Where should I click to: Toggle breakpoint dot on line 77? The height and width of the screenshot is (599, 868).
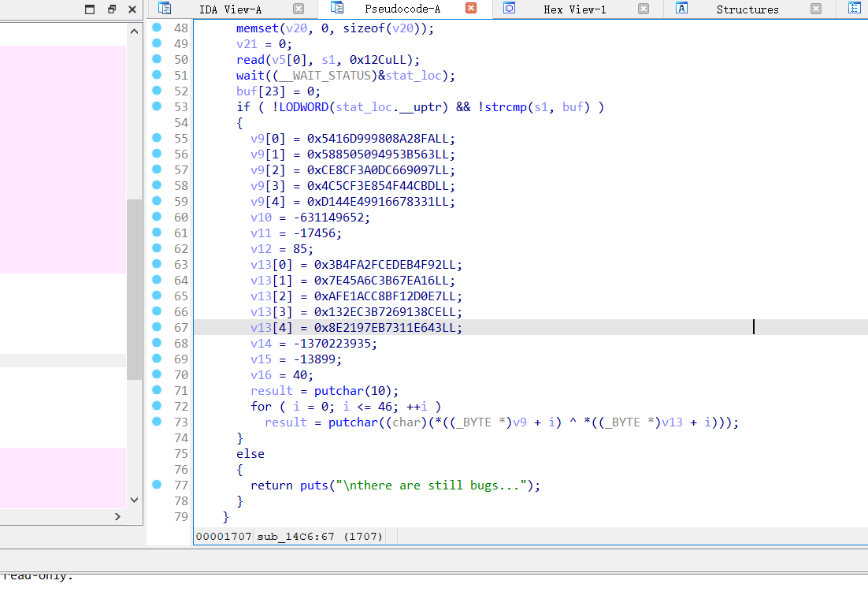157,485
